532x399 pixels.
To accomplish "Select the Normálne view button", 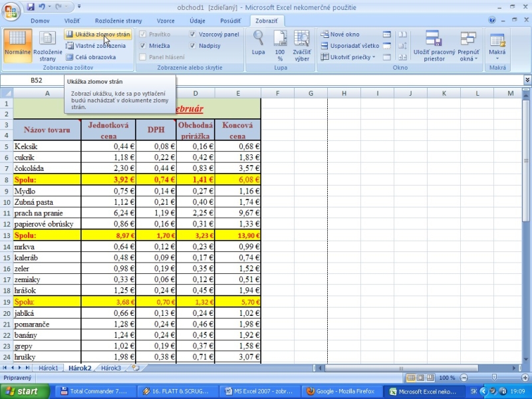I will pos(18,45).
